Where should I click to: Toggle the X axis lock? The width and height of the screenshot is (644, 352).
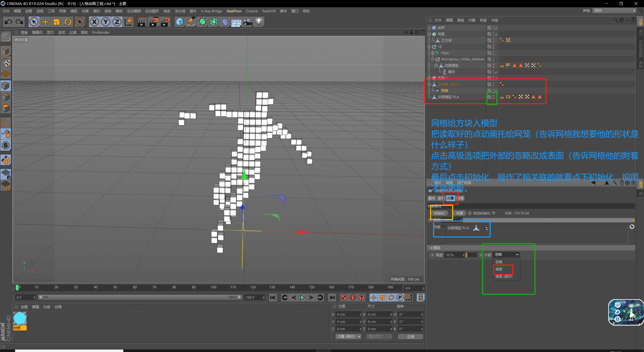click(94, 22)
